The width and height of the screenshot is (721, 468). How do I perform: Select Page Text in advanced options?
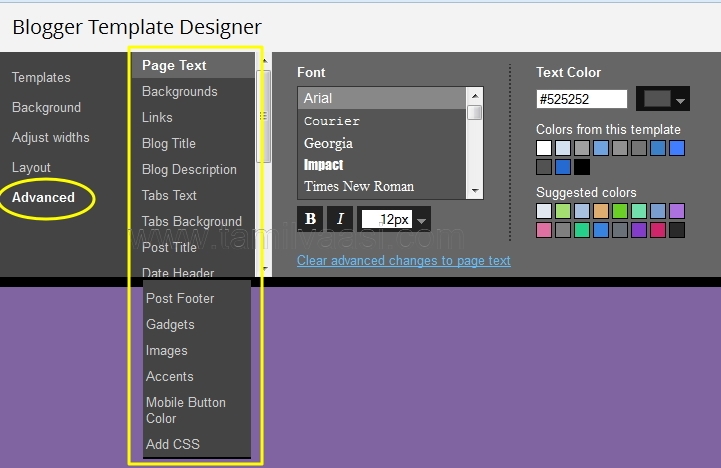[x=193, y=65]
